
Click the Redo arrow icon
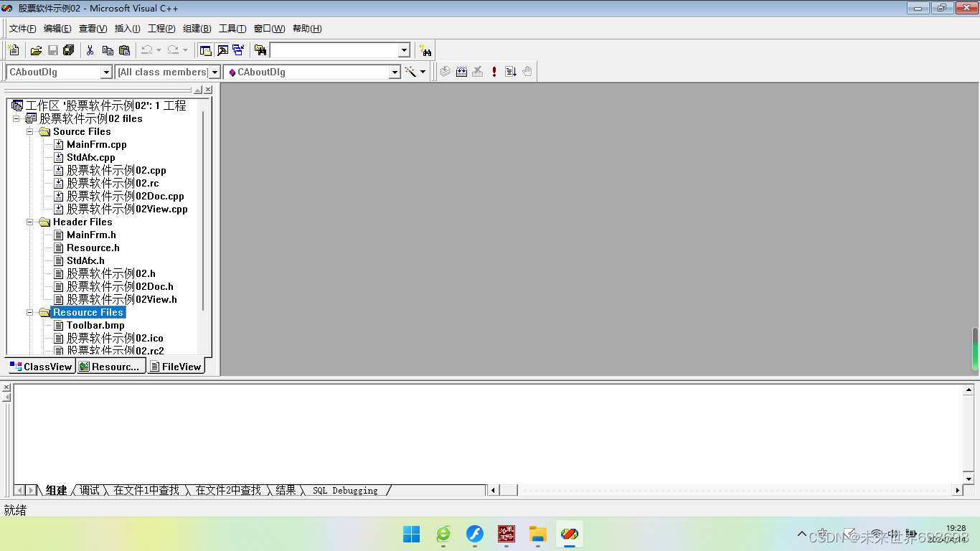pyautogui.click(x=173, y=50)
